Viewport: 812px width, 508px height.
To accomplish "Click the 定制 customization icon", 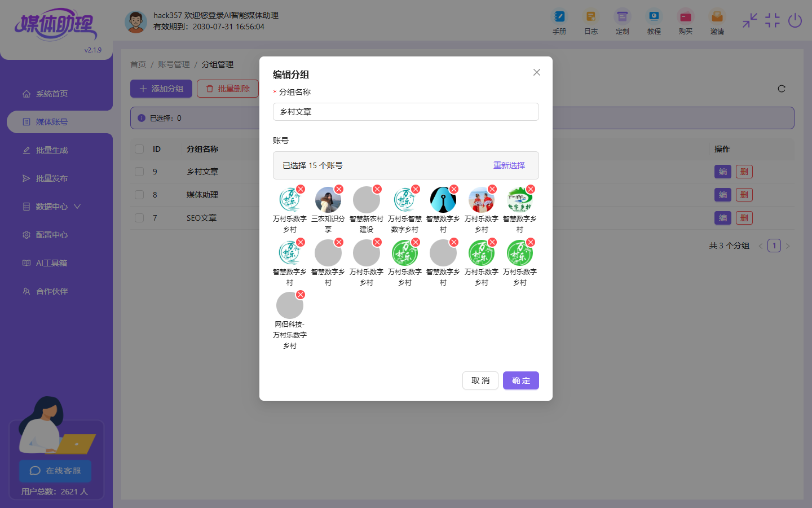I will click(622, 17).
